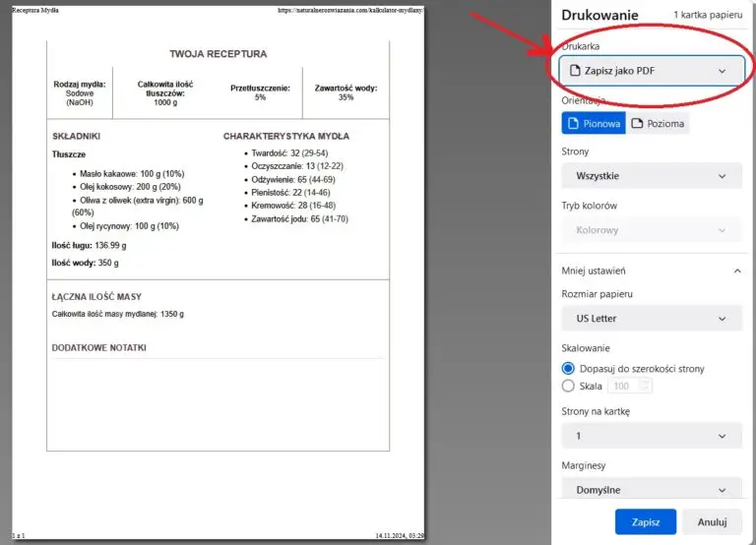Click the landscape page icon in Pozioma
This screenshot has height=545, width=756.
[x=637, y=124]
